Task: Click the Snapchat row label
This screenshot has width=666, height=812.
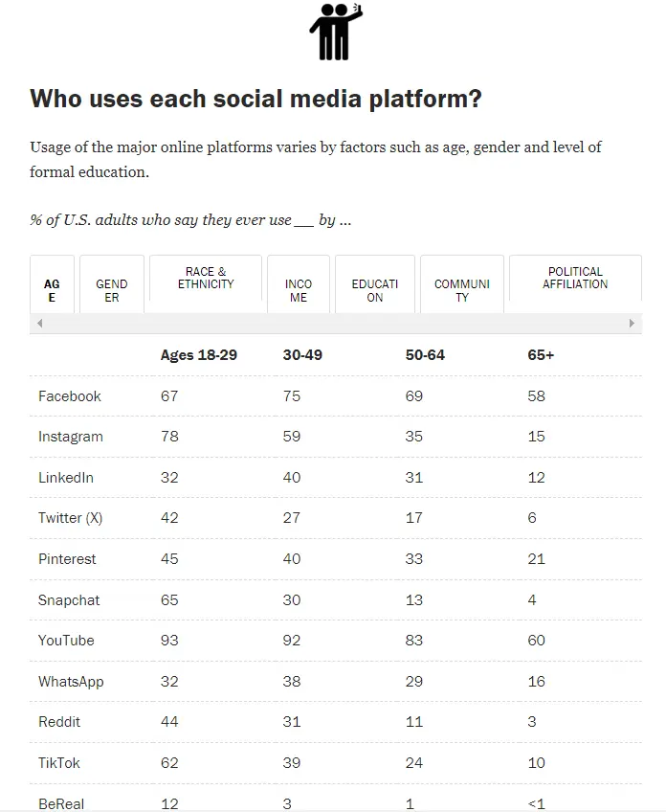Action: pyautogui.click(x=69, y=600)
